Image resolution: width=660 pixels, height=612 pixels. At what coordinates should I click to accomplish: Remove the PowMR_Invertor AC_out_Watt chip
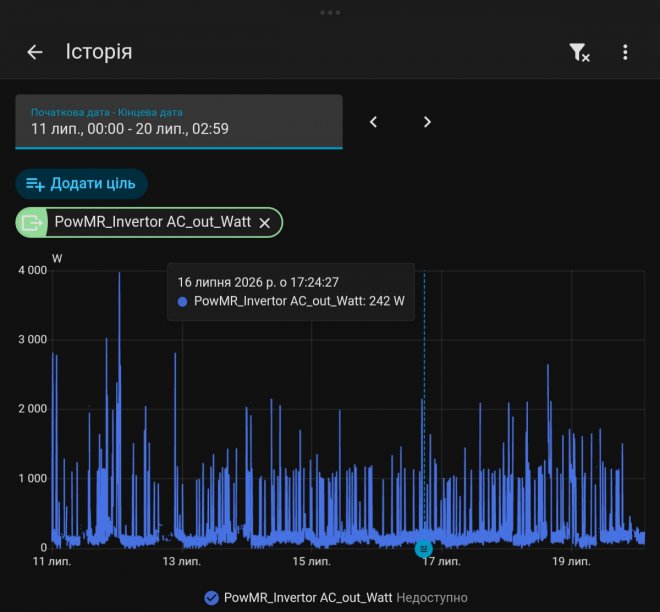pyautogui.click(x=264, y=223)
